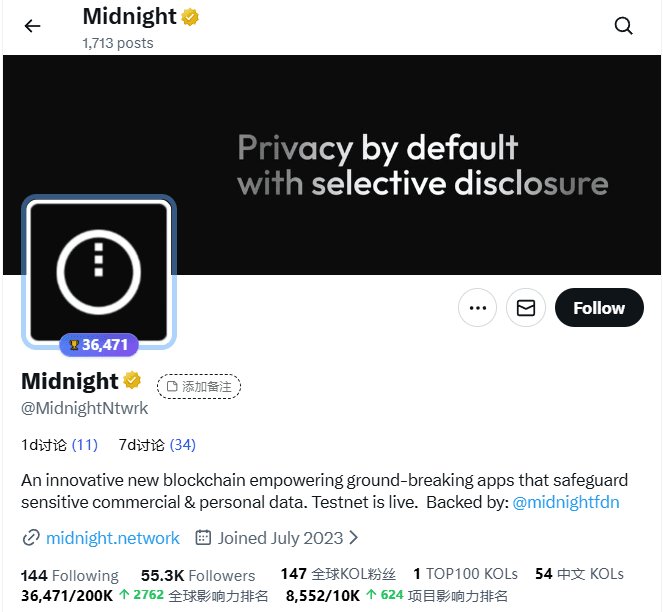Click the envelope message icon
663x612 pixels.
[x=526, y=308]
